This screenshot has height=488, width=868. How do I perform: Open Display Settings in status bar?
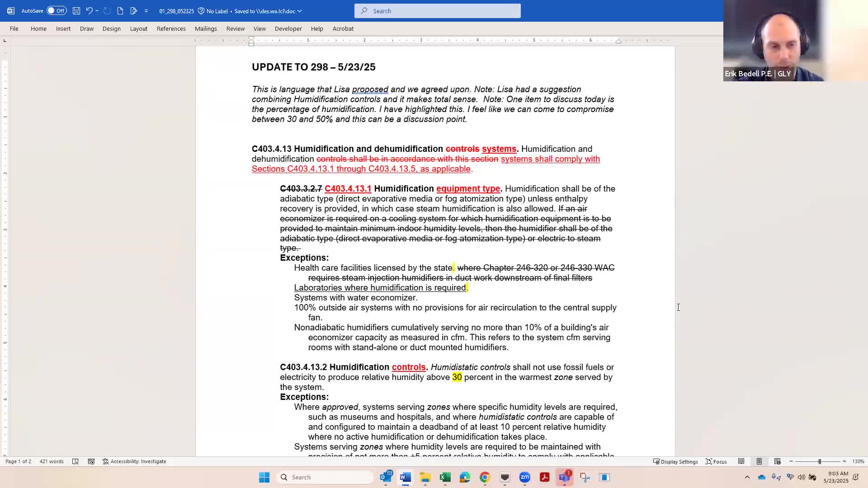click(x=675, y=461)
